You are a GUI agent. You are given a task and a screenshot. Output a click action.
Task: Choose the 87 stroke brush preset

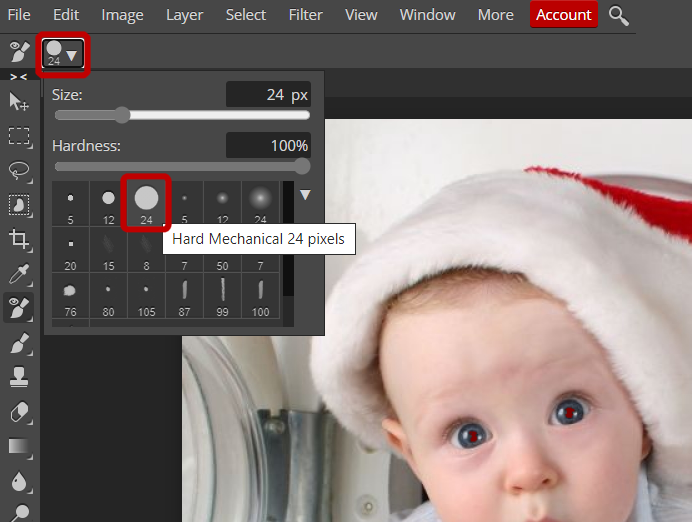(184, 296)
